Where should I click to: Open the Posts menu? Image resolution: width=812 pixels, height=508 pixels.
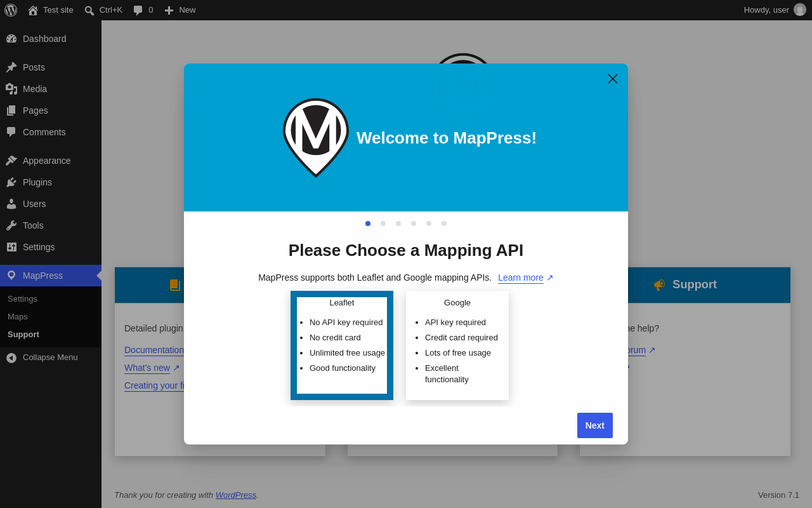pos(51,67)
